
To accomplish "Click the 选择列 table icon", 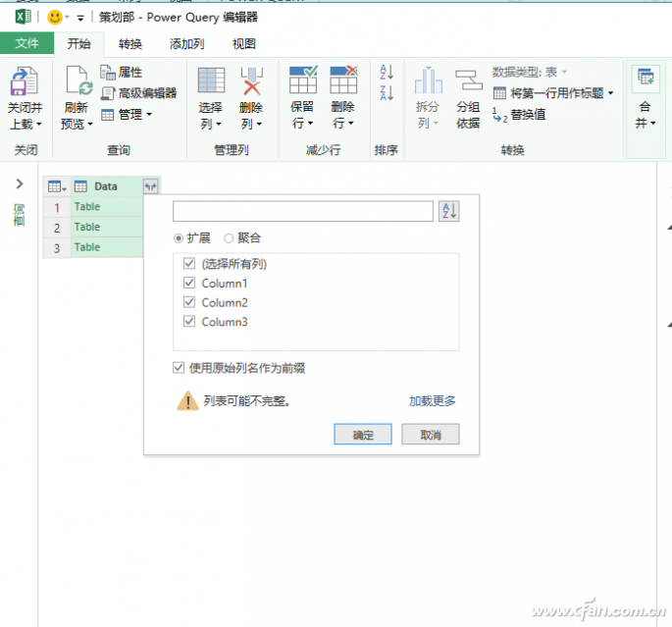I will point(211,80).
